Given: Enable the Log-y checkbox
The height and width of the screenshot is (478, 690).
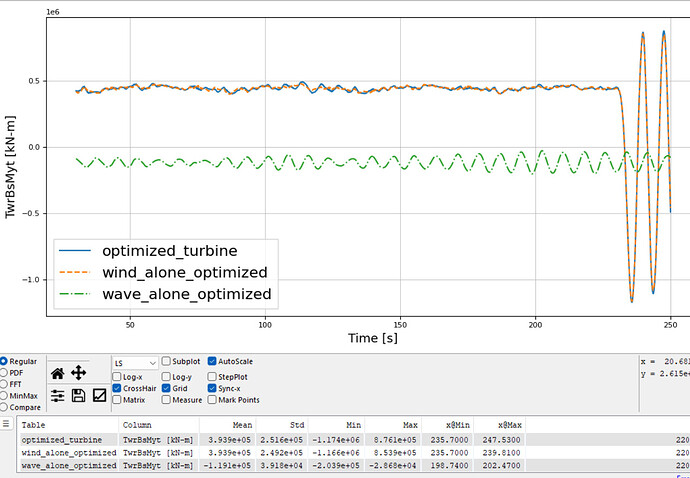Looking at the screenshot, I should coord(166,377).
